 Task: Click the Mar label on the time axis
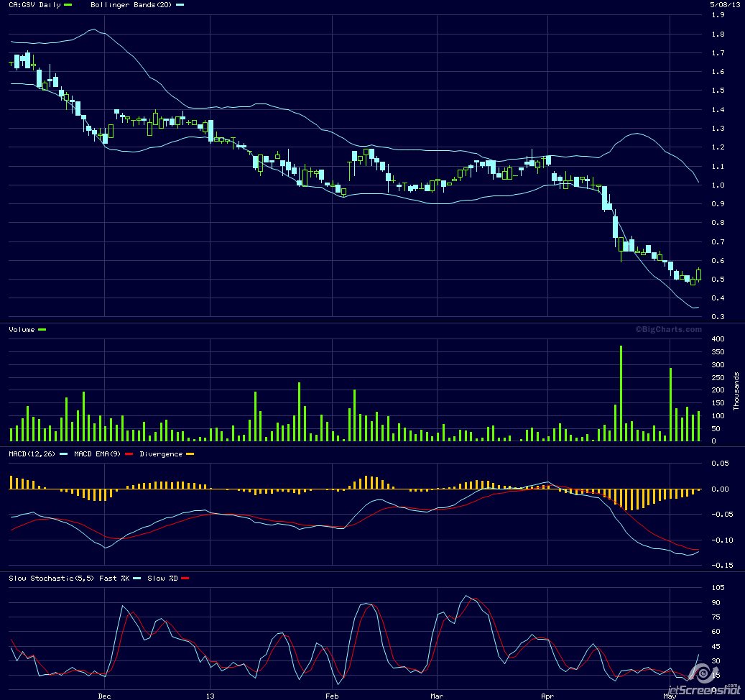click(437, 696)
